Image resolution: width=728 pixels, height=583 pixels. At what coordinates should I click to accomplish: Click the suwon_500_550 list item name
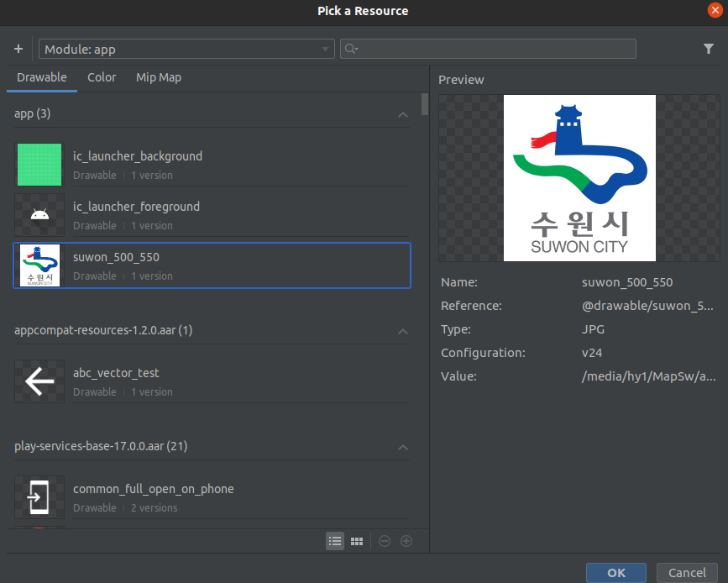click(116, 257)
